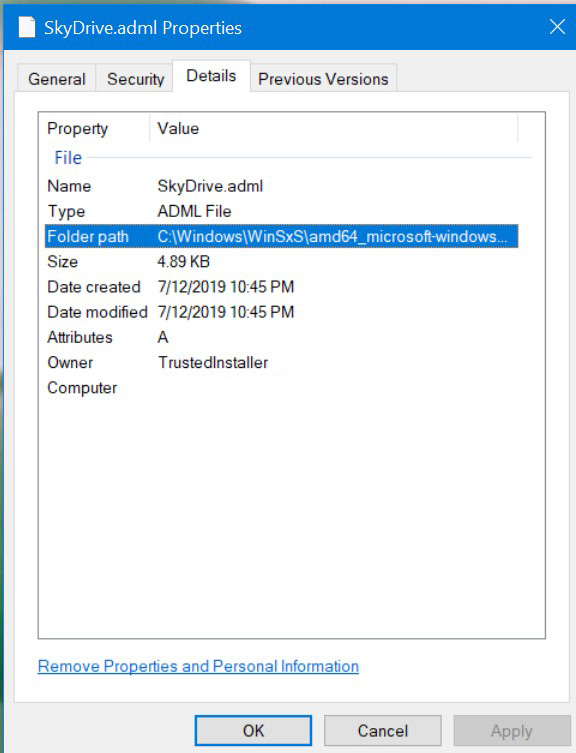The image size is (576, 753).
Task: Go to Previous Versions tab
Action: 323,79
